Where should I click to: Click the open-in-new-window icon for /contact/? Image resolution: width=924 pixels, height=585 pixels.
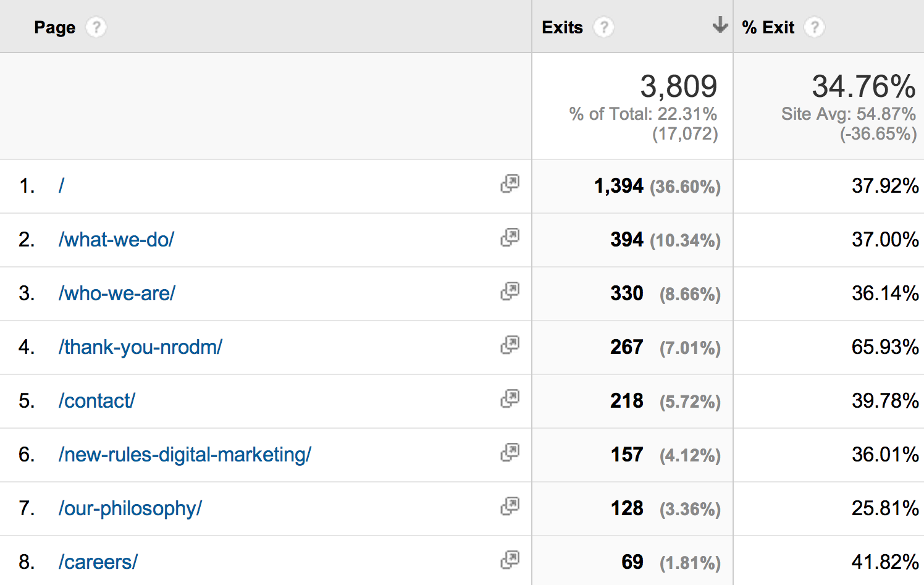pyautogui.click(x=510, y=398)
